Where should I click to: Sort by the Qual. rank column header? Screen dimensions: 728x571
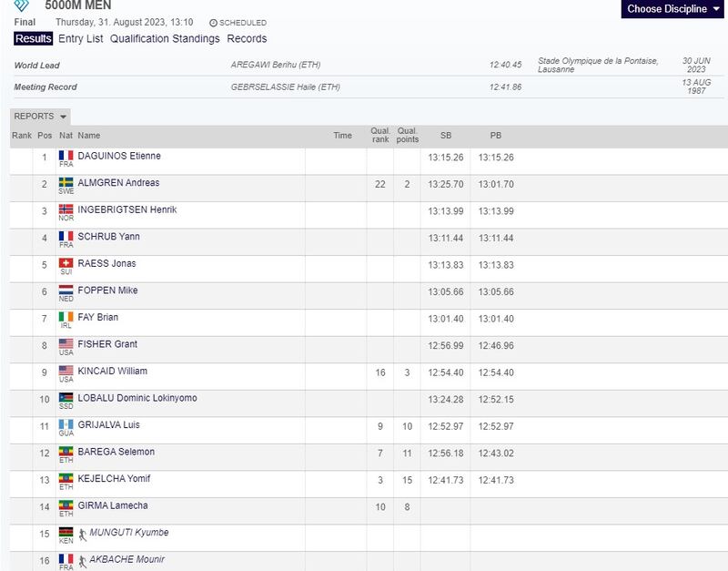point(380,135)
